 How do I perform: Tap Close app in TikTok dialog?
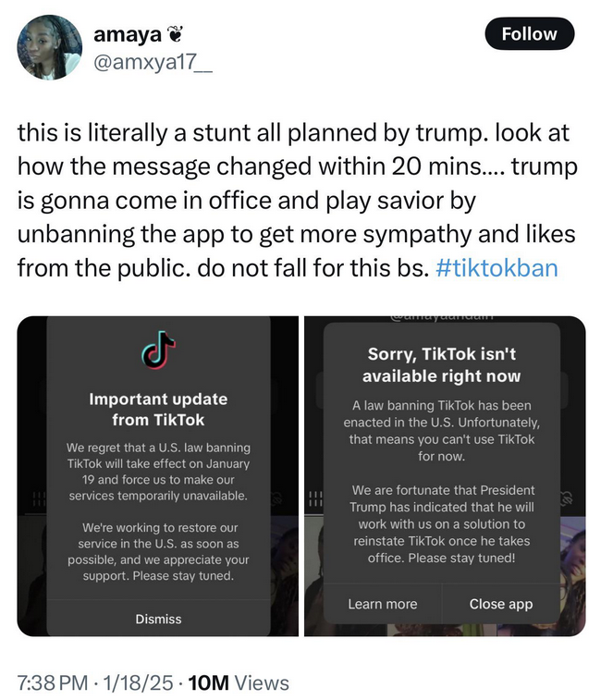tap(501, 604)
